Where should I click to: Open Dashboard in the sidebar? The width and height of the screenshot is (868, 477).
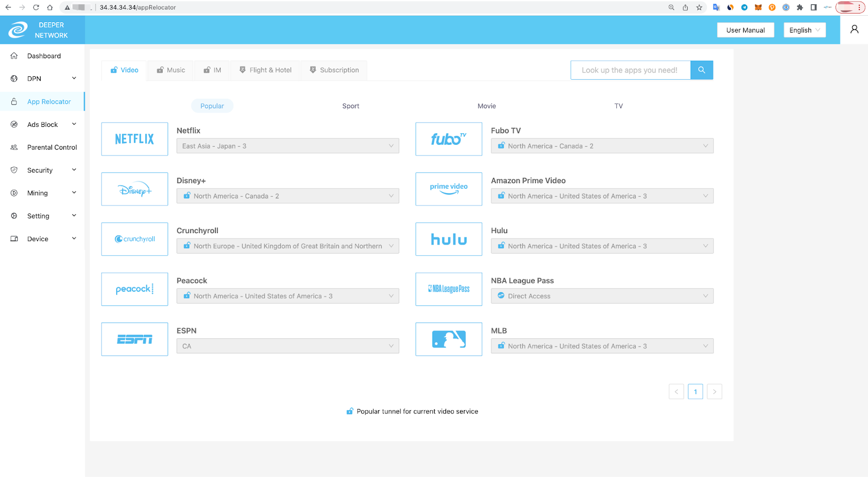tap(42, 56)
